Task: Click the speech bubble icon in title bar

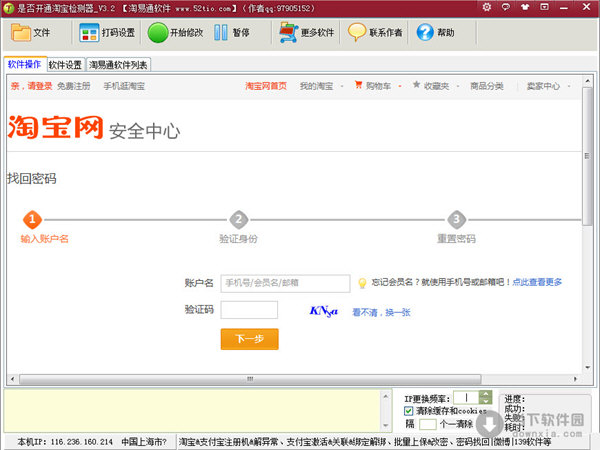Action: [506, 7]
